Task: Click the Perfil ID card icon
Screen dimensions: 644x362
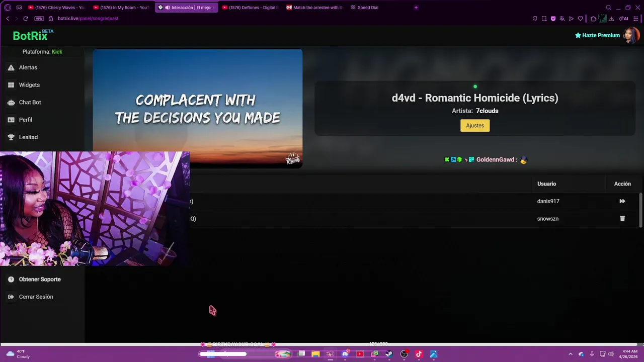Action: click(11, 120)
